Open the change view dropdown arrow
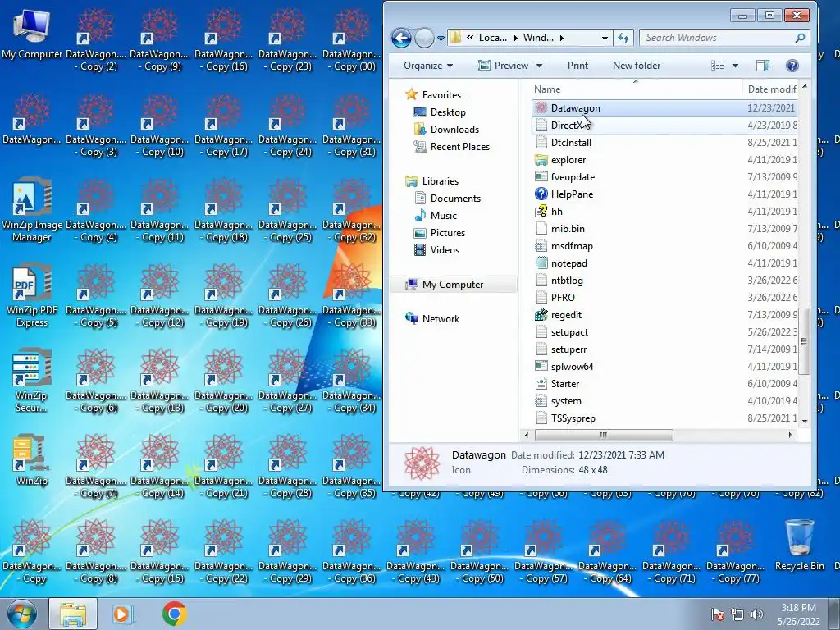840x630 pixels. coord(736,66)
